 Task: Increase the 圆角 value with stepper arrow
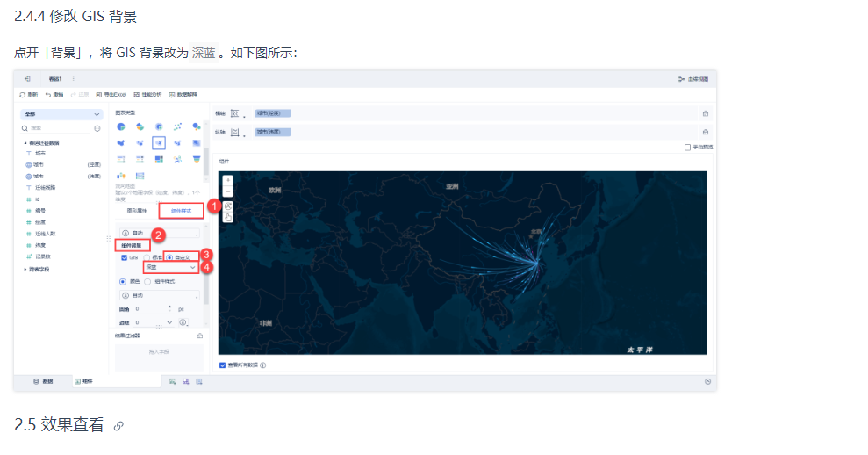169,307
